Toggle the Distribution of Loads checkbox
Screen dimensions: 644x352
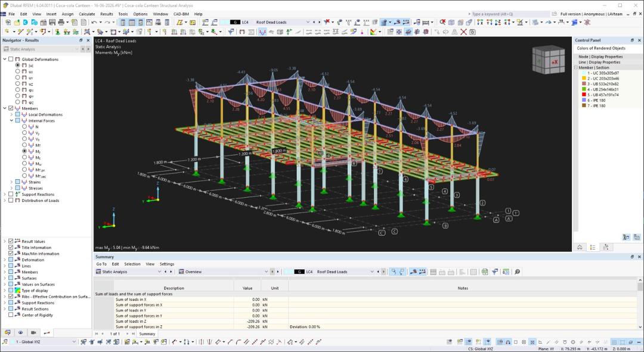[11, 201]
